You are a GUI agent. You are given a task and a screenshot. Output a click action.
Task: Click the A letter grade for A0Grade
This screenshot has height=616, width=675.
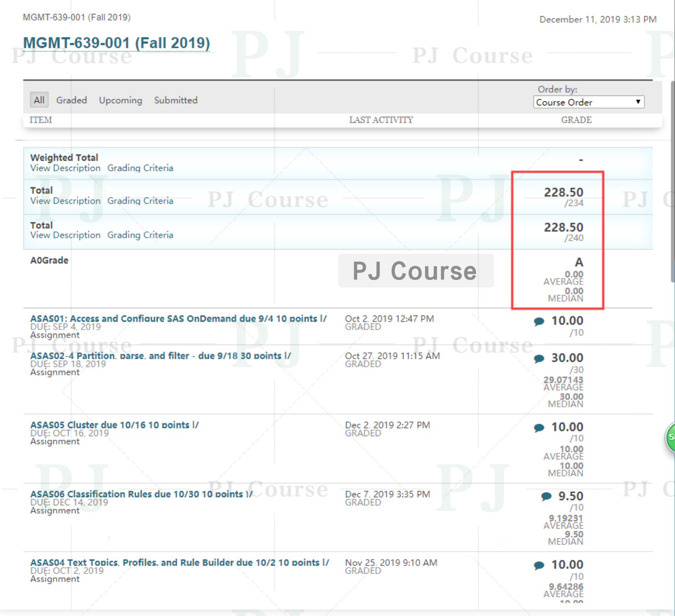(x=579, y=262)
